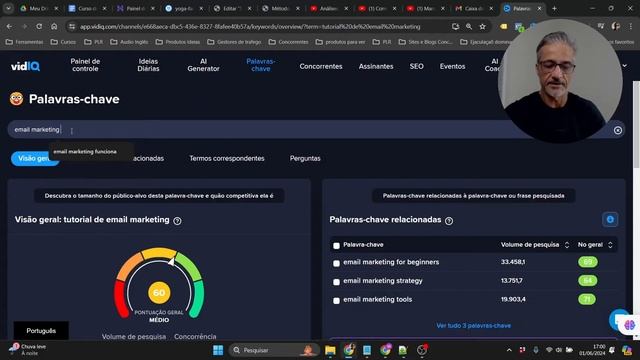
Task: Switch to Termos correspondentes tab
Action: pyautogui.click(x=227, y=158)
